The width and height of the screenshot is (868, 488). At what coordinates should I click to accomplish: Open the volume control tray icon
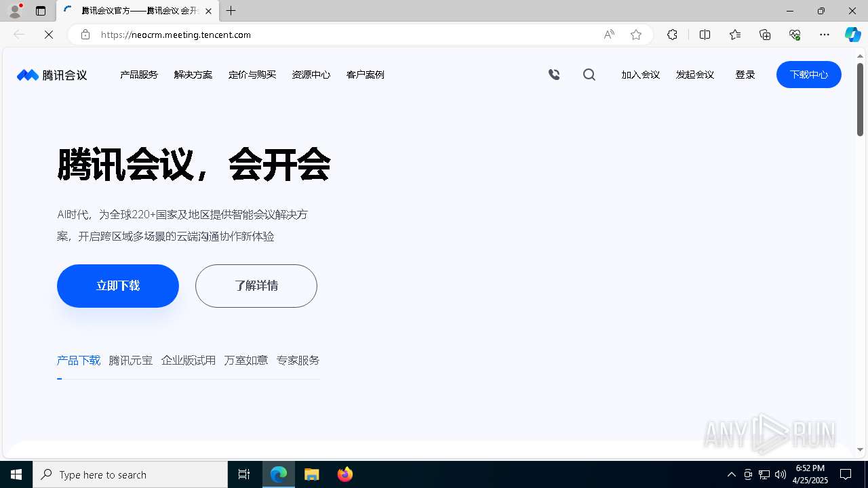point(781,474)
